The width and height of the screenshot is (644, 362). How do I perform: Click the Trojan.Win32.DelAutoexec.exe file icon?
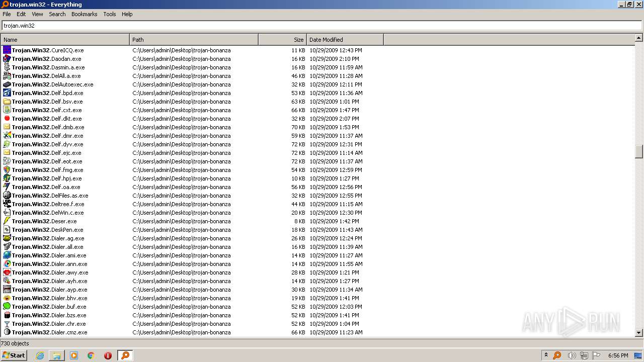click(7, 84)
